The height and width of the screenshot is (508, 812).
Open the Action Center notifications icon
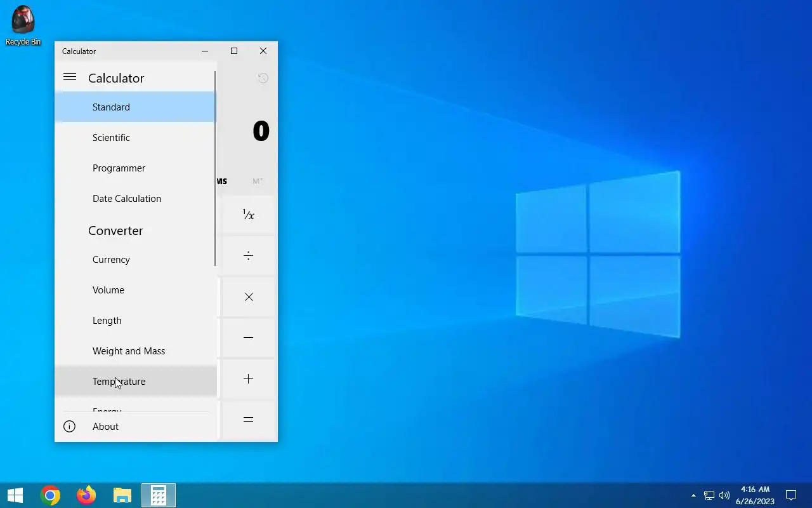(791, 495)
